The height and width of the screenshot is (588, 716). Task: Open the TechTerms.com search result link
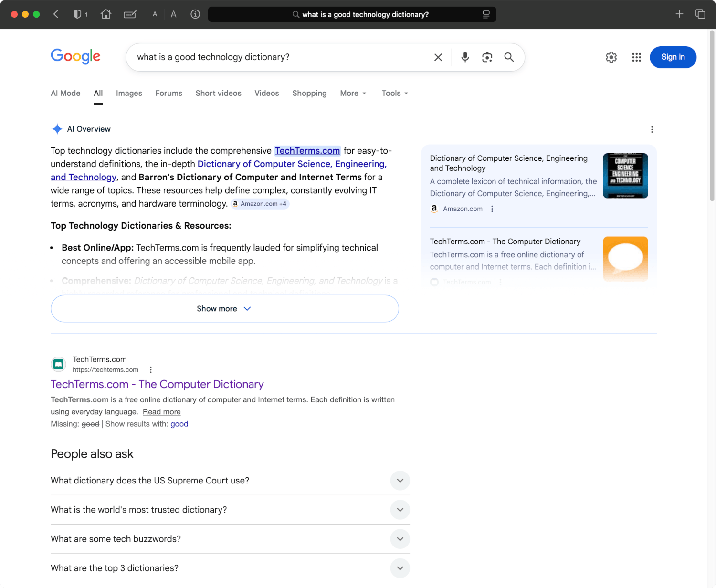pyautogui.click(x=157, y=384)
